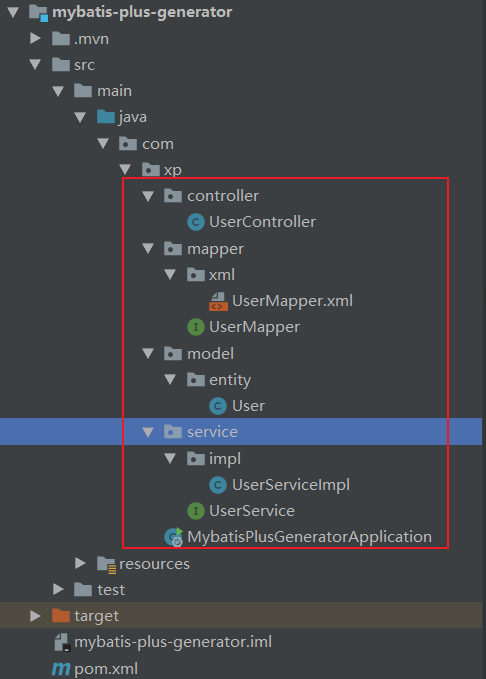
Task: Click the main folder icon
Action: [83, 91]
